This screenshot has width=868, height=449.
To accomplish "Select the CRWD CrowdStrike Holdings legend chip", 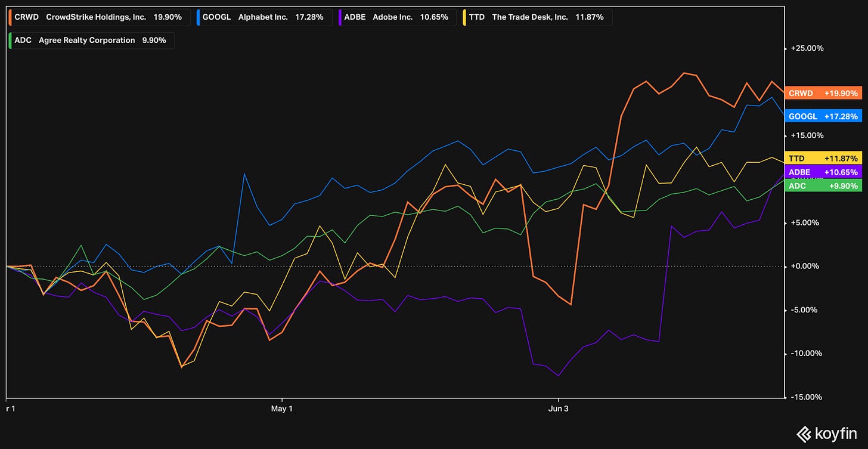I will click(100, 17).
